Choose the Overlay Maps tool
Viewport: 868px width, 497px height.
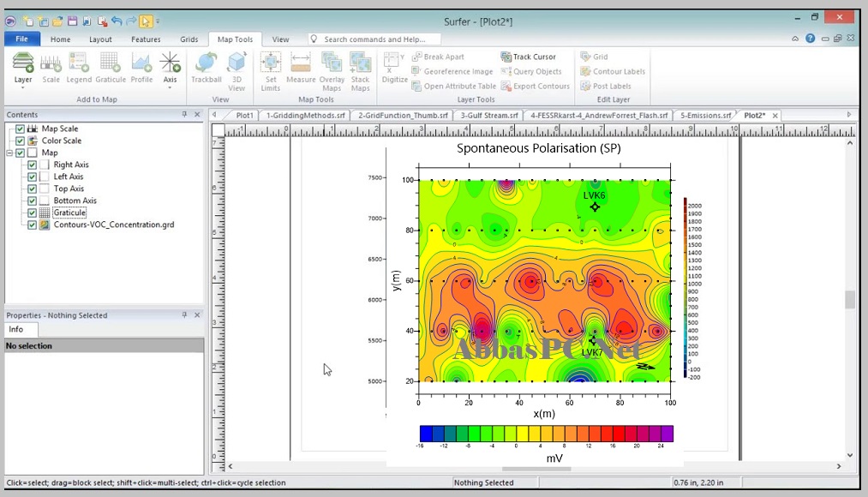[x=332, y=71]
